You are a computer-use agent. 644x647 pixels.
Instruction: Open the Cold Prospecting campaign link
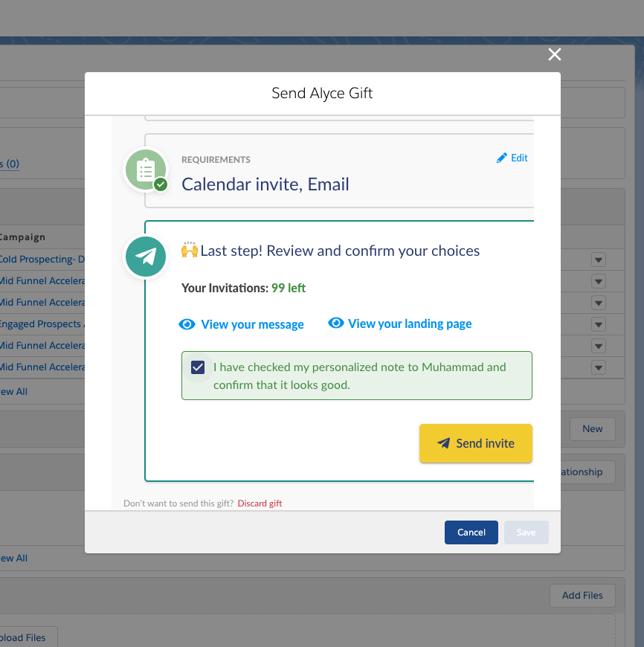click(x=41, y=259)
